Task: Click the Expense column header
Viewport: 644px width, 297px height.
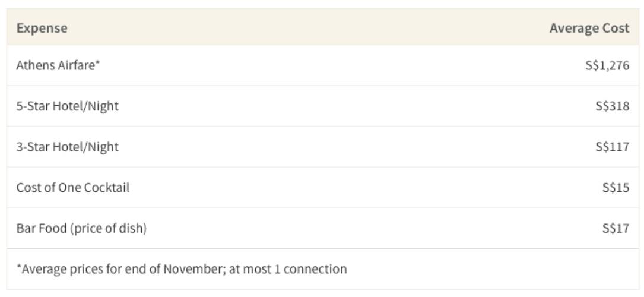Action: coord(42,28)
